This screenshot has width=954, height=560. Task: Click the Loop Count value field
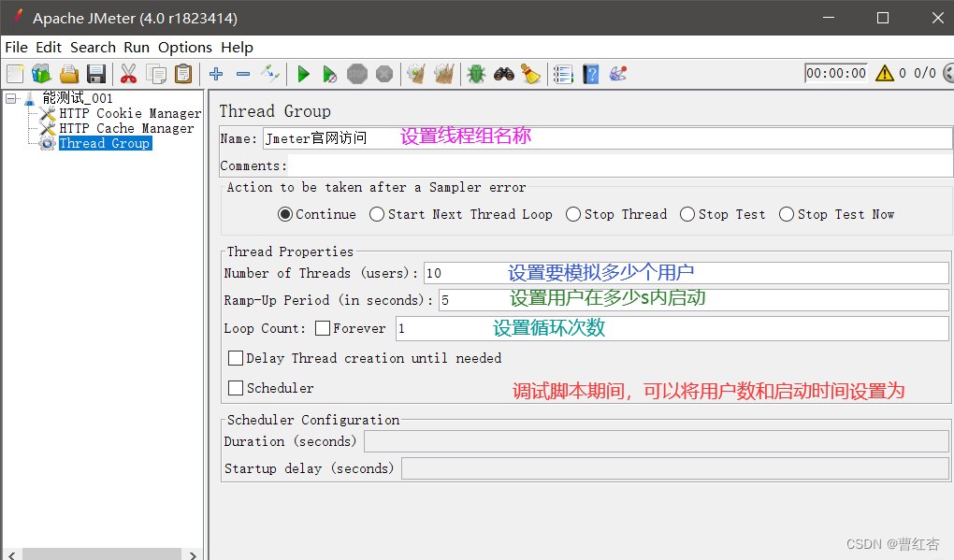pos(672,328)
